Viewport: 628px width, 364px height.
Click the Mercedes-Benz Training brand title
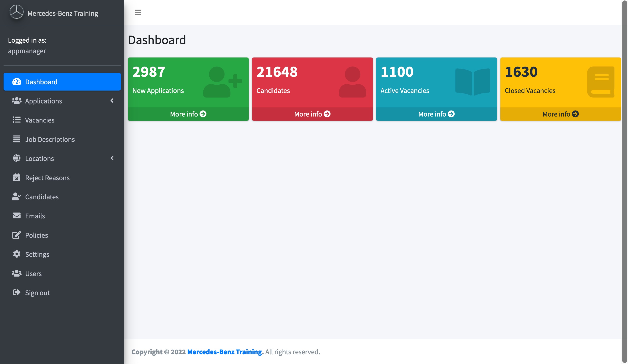tap(63, 13)
